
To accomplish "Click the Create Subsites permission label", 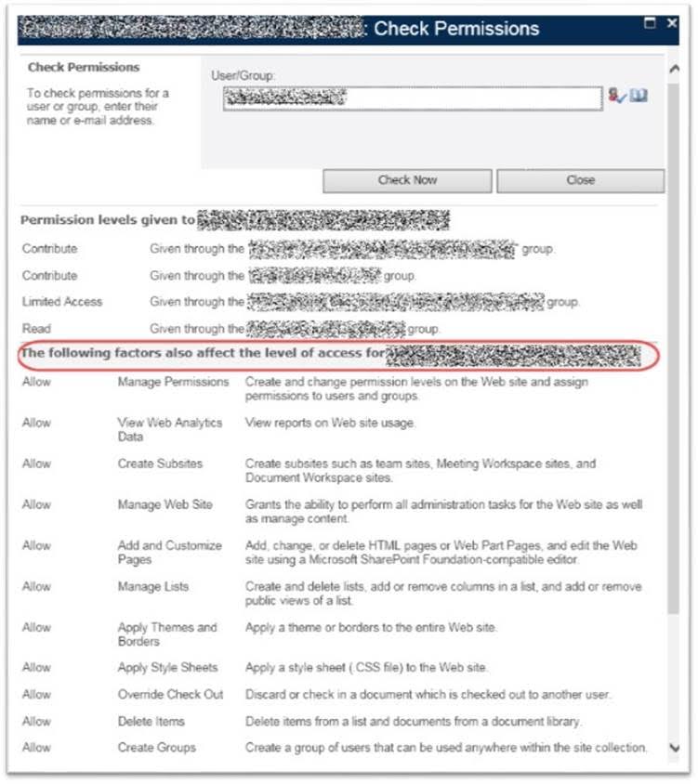I will (x=160, y=464).
